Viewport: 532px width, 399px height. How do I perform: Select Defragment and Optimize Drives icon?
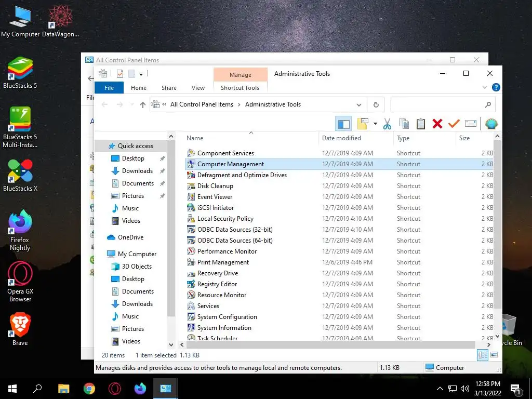pos(191,175)
